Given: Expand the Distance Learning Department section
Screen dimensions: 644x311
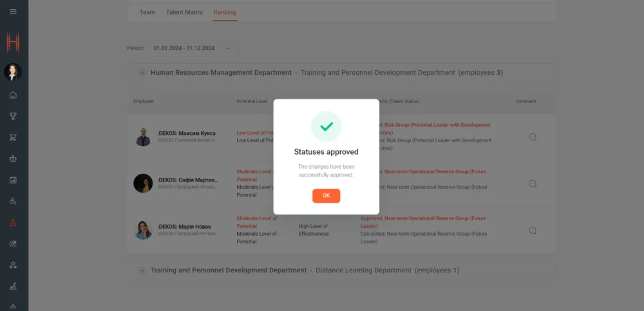Looking at the screenshot, I should tap(142, 270).
